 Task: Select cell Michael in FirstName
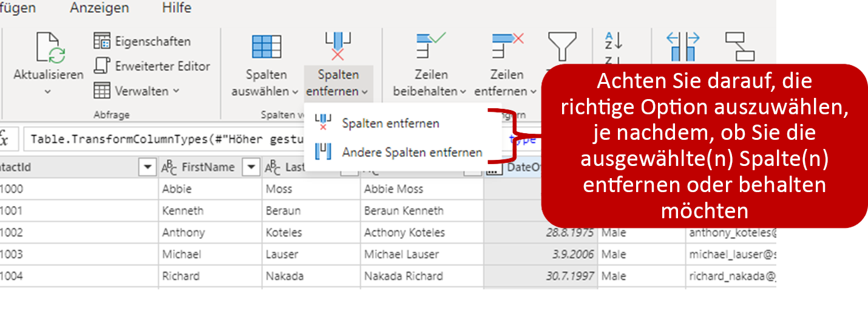click(210, 254)
